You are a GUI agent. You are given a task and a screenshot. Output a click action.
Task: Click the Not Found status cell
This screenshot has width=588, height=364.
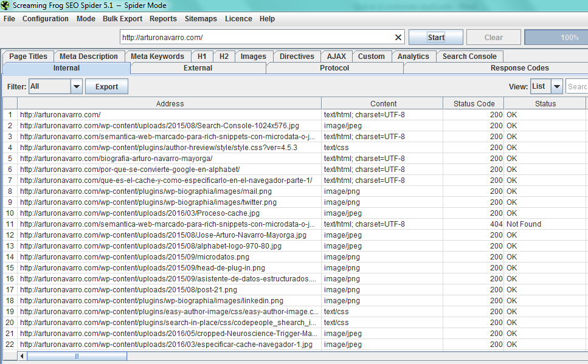545,224
